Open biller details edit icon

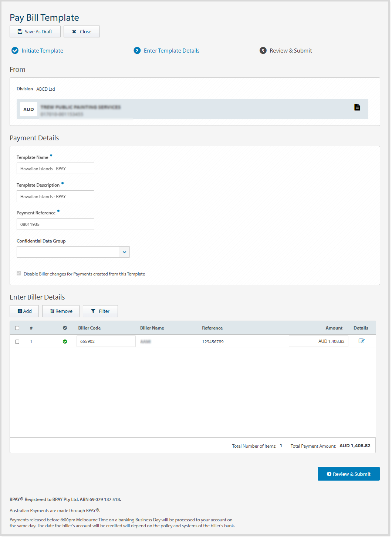tap(361, 341)
